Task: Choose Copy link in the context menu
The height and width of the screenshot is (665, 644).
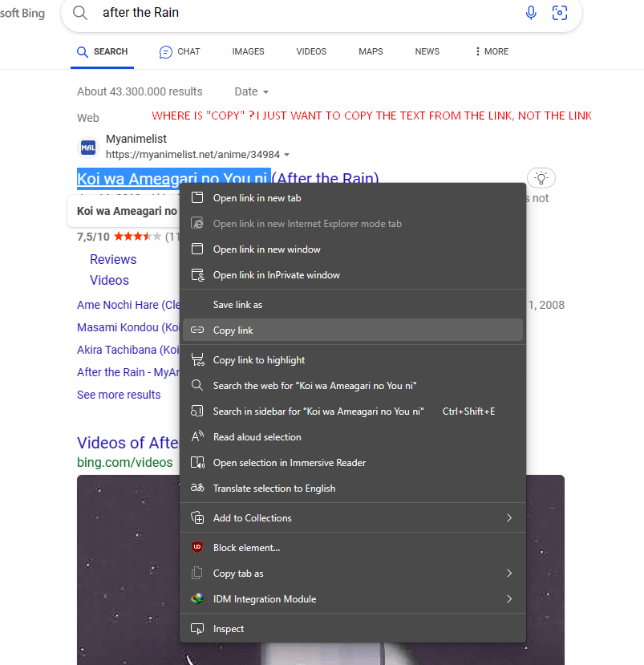Action: (353, 330)
